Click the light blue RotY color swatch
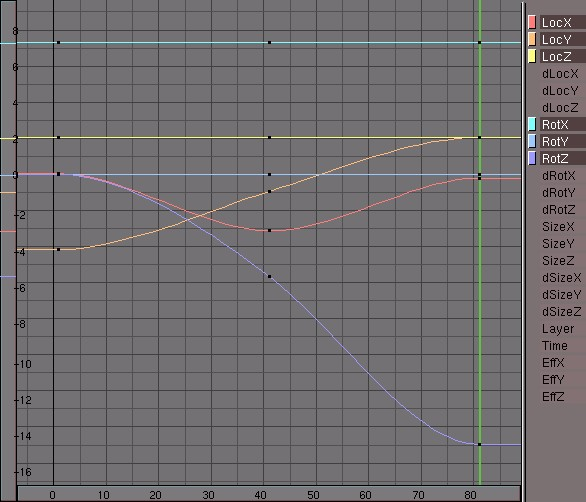The width and height of the screenshot is (586, 502). pos(532,141)
